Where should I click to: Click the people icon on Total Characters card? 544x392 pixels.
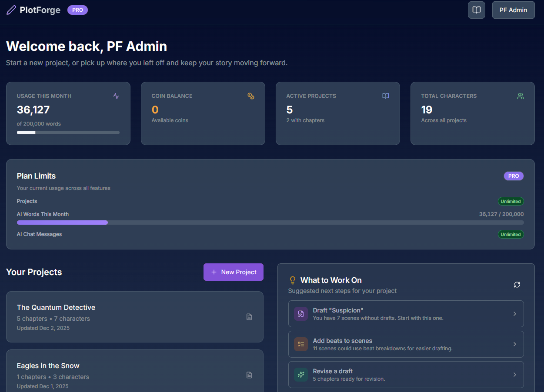[x=520, y=96]
